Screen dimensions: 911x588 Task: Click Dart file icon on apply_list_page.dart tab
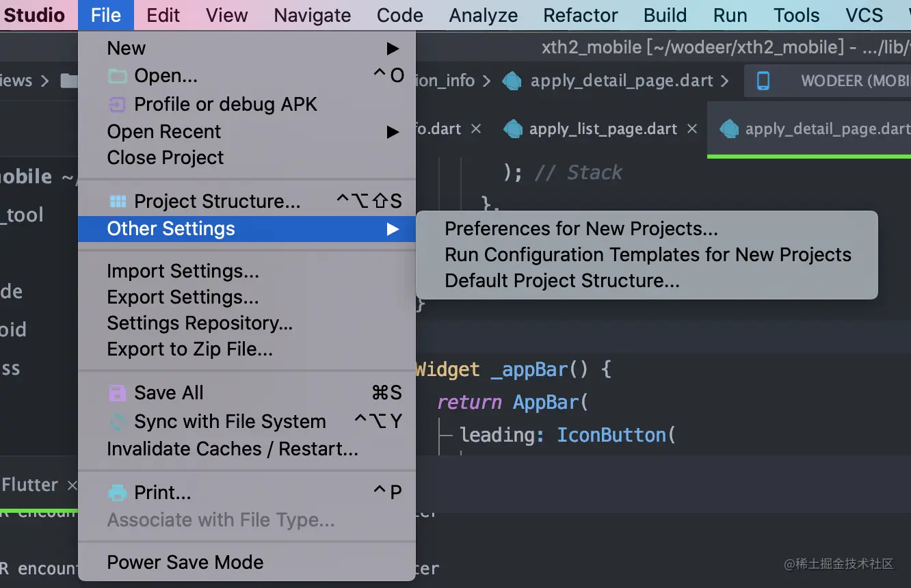click(513, 129)
